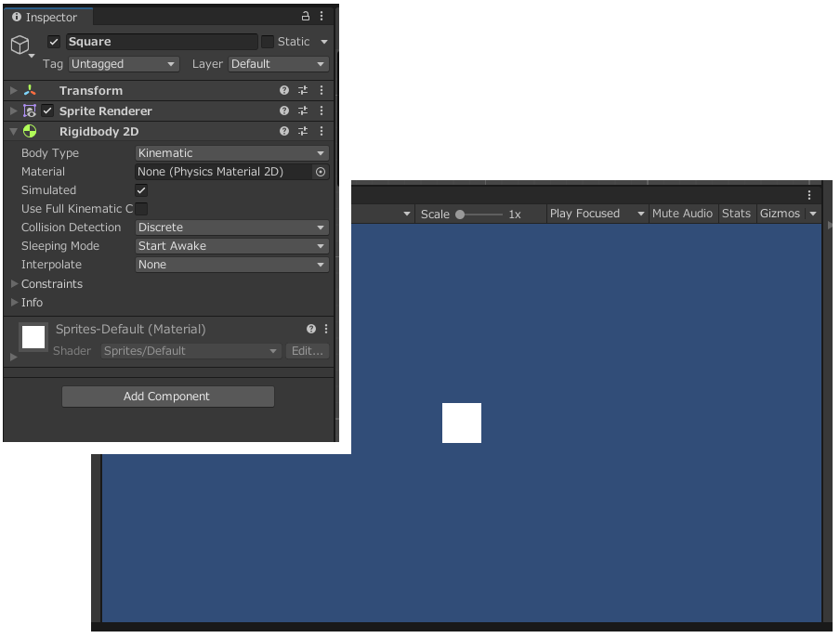Viewport: 840px width, 638px height.
Task: Toggle Sprite Renderer enabled checkbox
Action: point(47,111)
